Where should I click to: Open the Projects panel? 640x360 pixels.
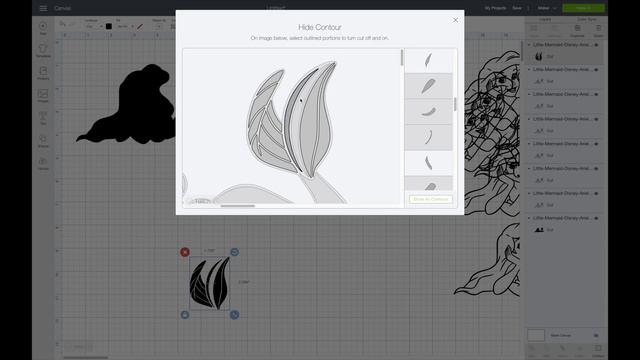(43, 73)
